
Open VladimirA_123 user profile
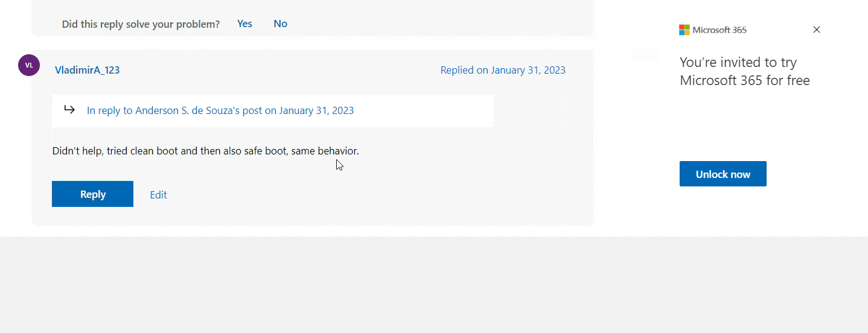click(88, 70)
